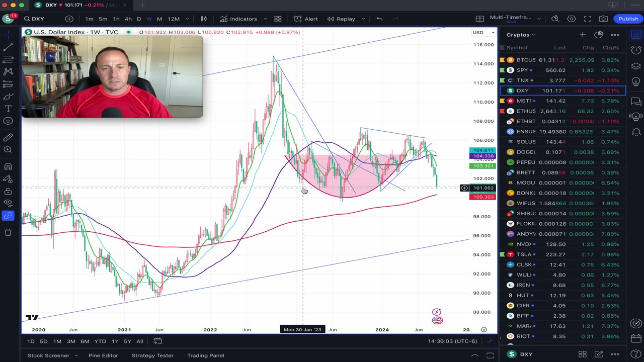Open the candlestick chart style selector
The height and width of the screenshot is (362, 644).
coord(204,19)
